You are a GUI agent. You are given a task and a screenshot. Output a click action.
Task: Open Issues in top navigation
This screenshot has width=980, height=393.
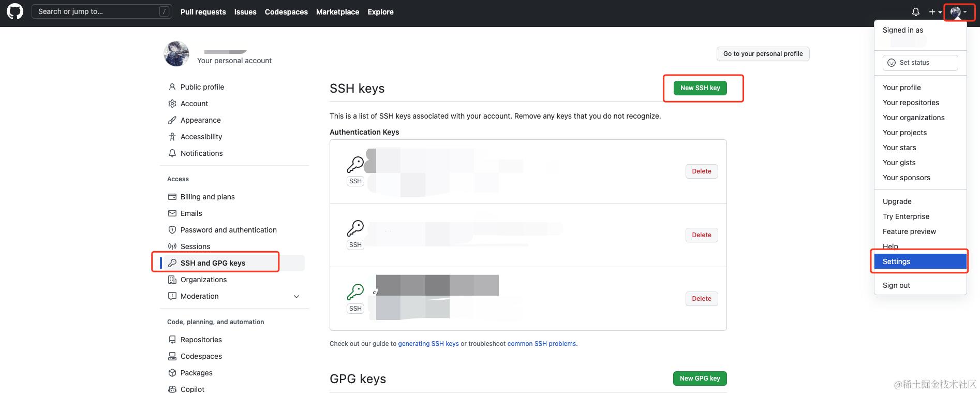(245, 12)
